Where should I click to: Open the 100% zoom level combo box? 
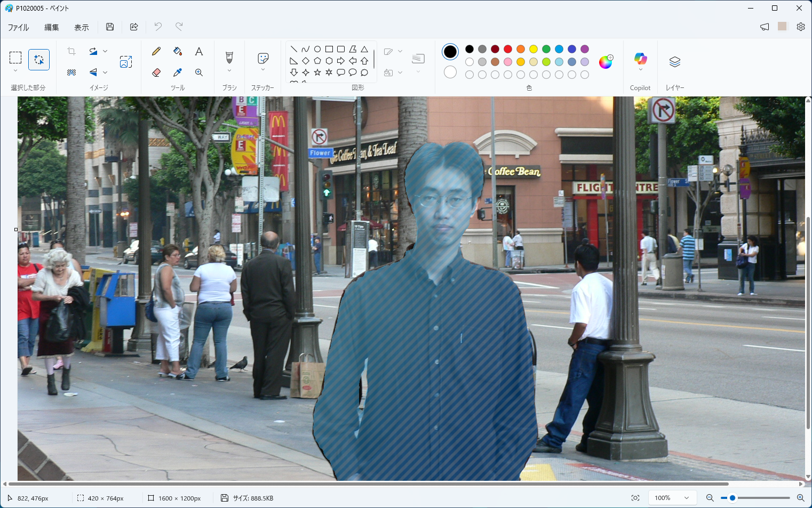[x=672, y=498]
